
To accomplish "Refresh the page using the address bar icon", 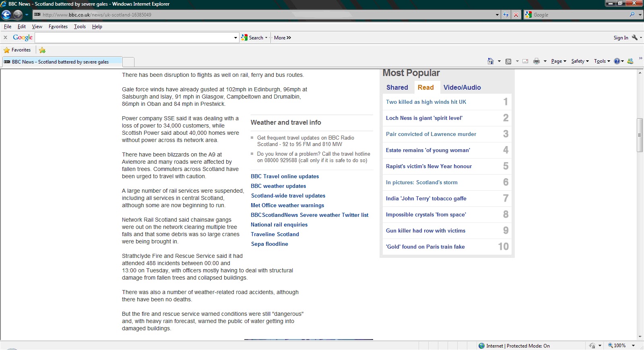I will tap(506, 15).
